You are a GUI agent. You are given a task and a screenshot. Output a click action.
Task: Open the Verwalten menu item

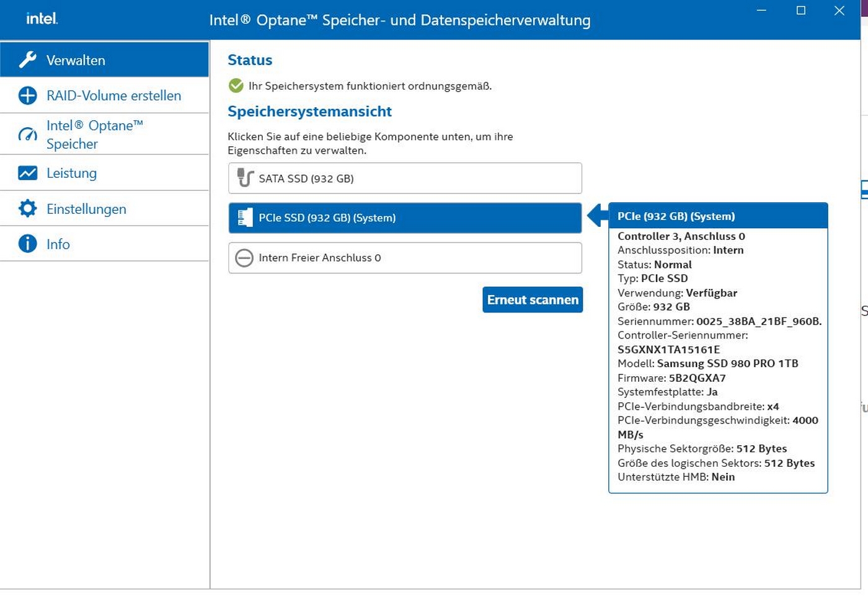click(104, 60)
